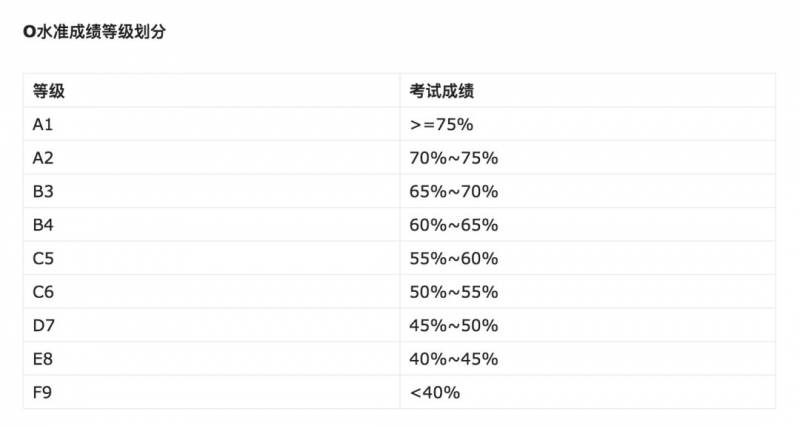This screenshot has height=428, width=800.
Task: Select the C5 grade cell
Action: pyautogui.click(x=43, y=258)
